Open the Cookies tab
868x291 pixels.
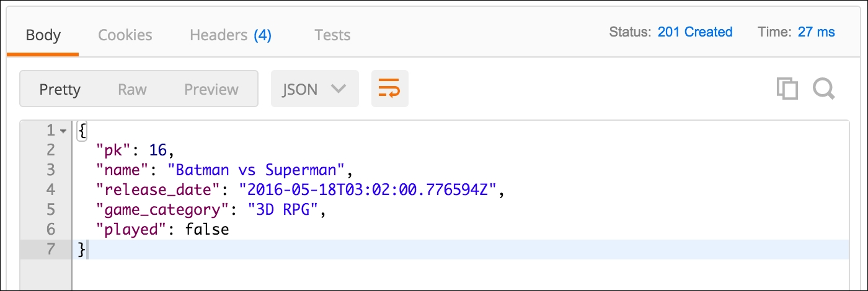click(125, 35)
